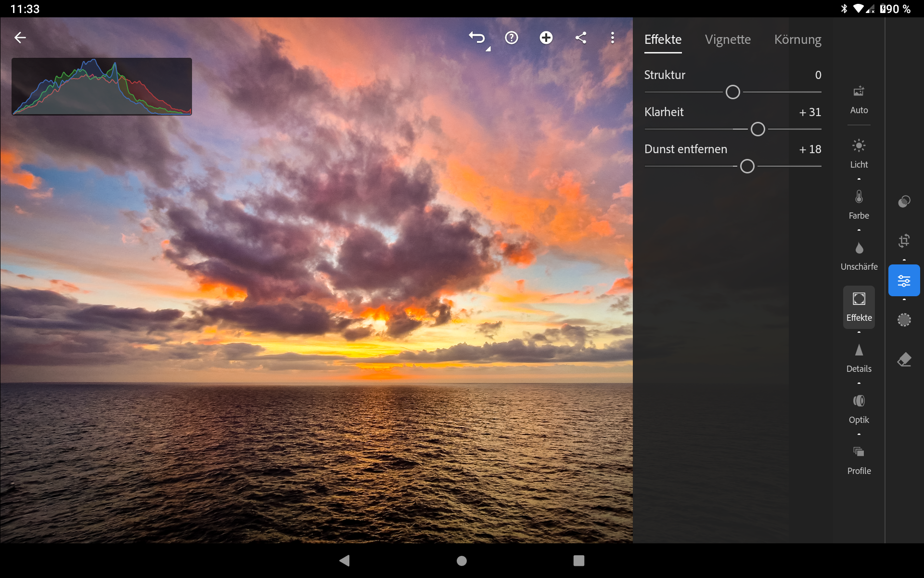Select the Details panel
Viewport: 924px width, 578px height.
point(859,357)
